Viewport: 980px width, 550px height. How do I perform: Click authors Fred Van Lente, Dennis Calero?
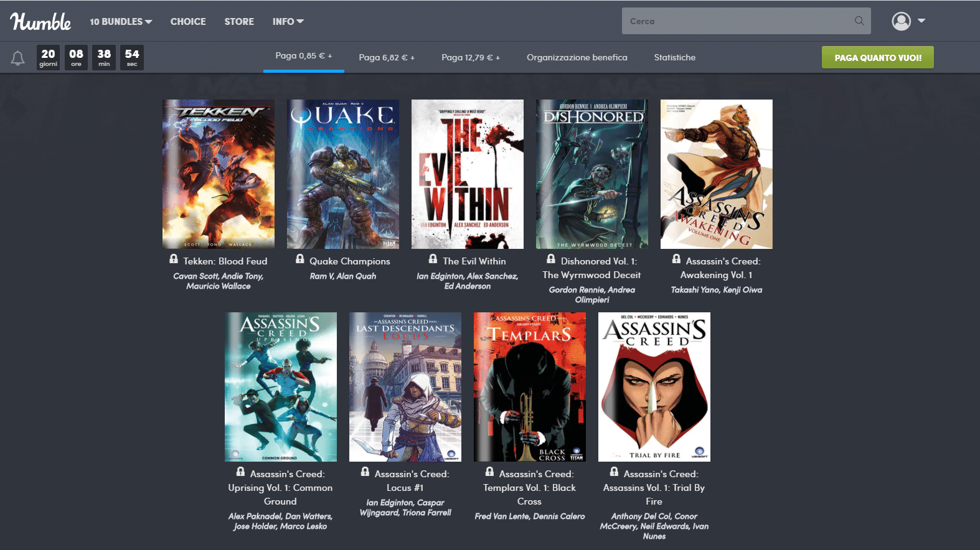point(530,516)
